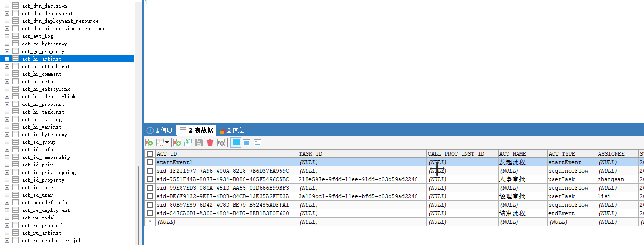Open the 2 表数据 tab
The width and height of the screenshot is (644, 245).
tap(196, 130)
